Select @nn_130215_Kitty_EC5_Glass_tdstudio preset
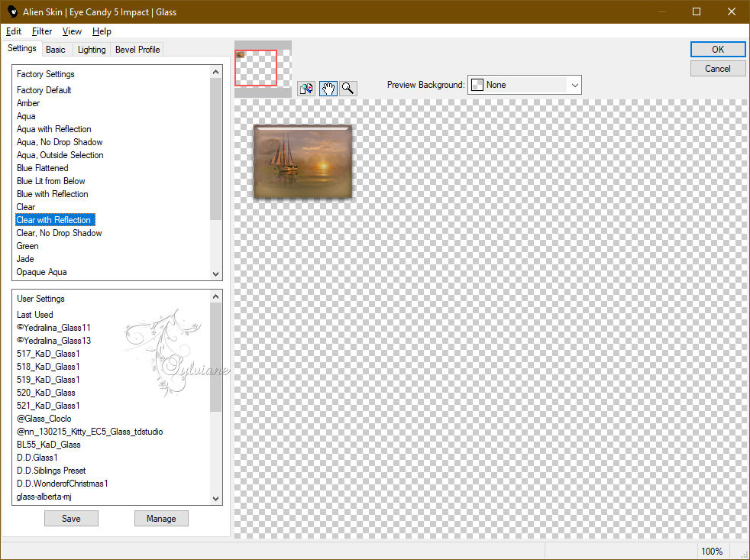This screenshot has height=560, width=750. (90, 431)
